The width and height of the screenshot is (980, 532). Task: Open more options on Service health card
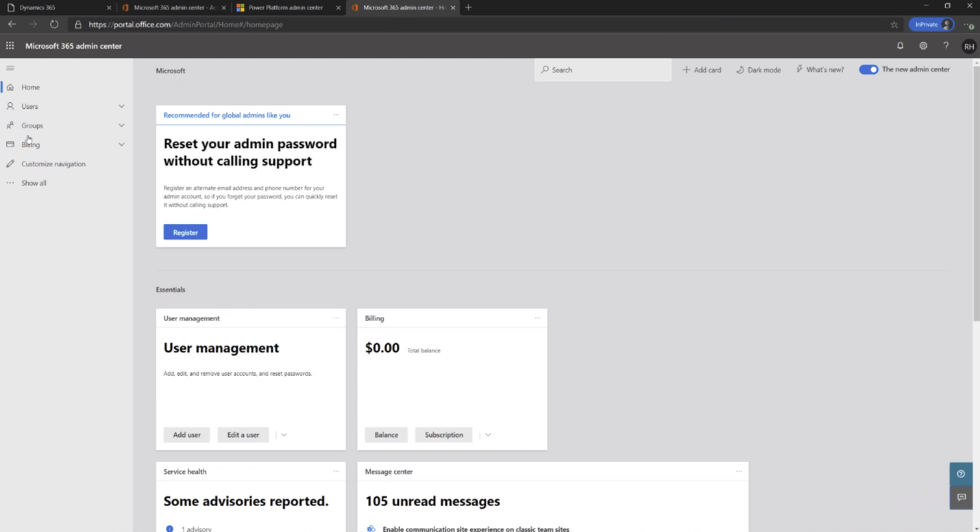336,471
